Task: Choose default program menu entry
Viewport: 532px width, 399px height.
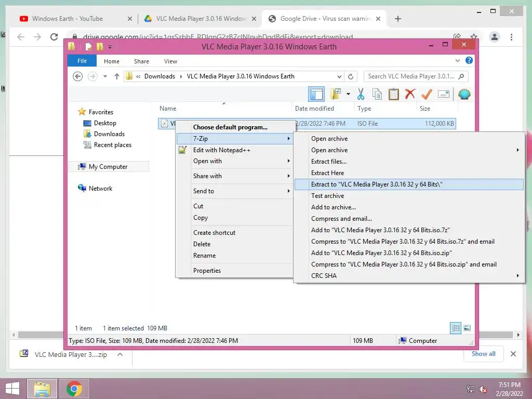Action: (230, 127)
